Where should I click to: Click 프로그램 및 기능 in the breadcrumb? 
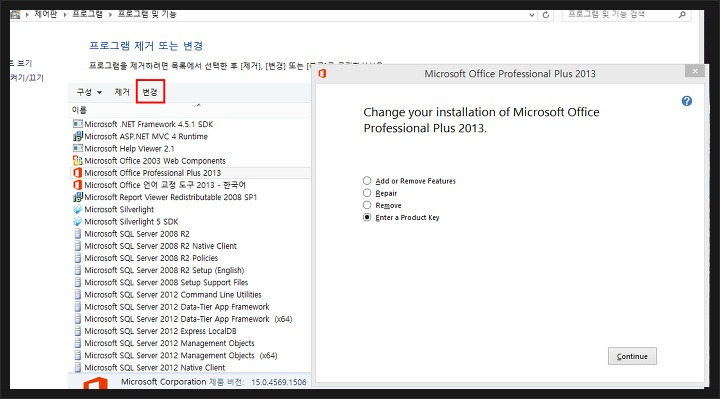[147, 15]
